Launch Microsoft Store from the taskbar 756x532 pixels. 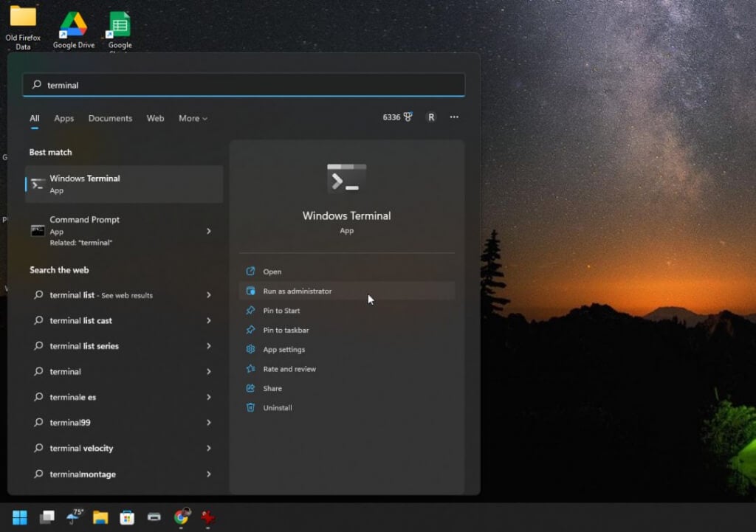(128, 517)
